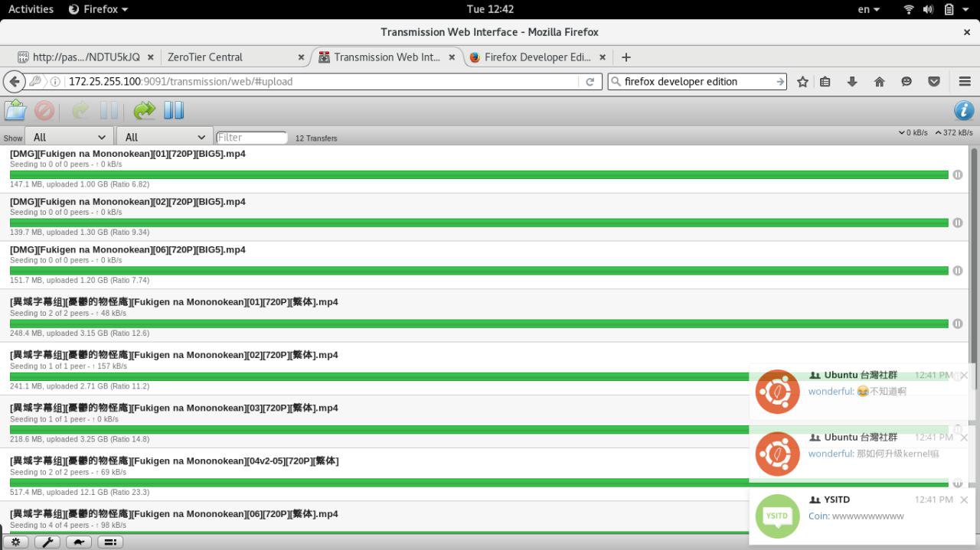Image resolution: width=980 pixels, height=550 pixels.
Task: Dismiss the 那如何升級kernel notification
Action: pos(964,437)
